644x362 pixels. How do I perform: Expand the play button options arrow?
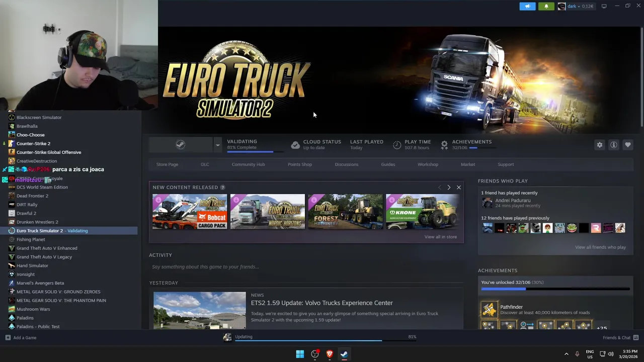(217, 145)
